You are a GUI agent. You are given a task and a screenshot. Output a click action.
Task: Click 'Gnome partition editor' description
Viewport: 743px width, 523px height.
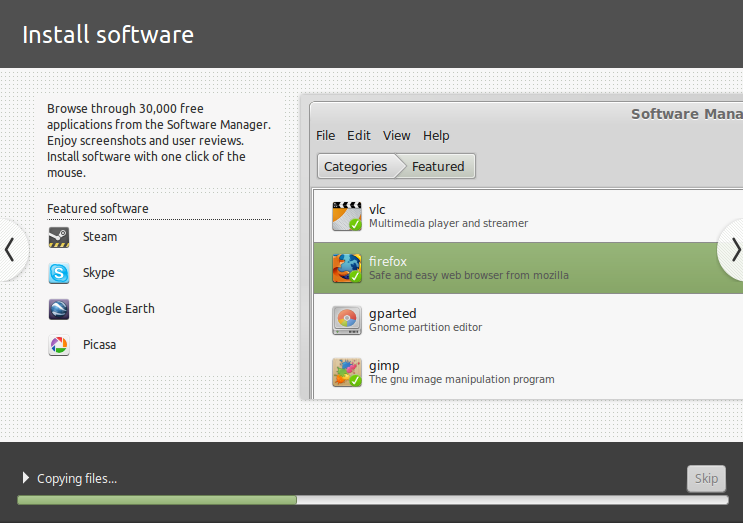point(426,327)
